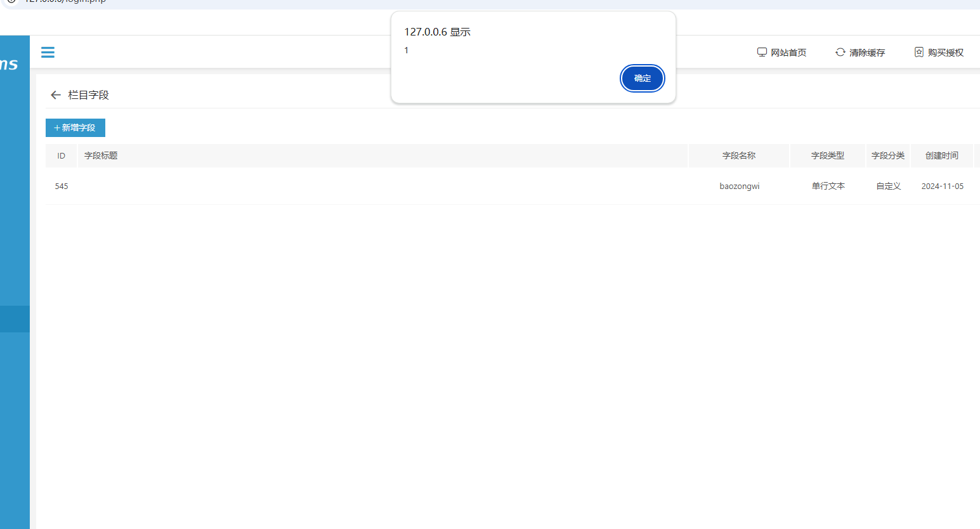Click the refresh icon for 清除缓存

(x=840, y=52)
